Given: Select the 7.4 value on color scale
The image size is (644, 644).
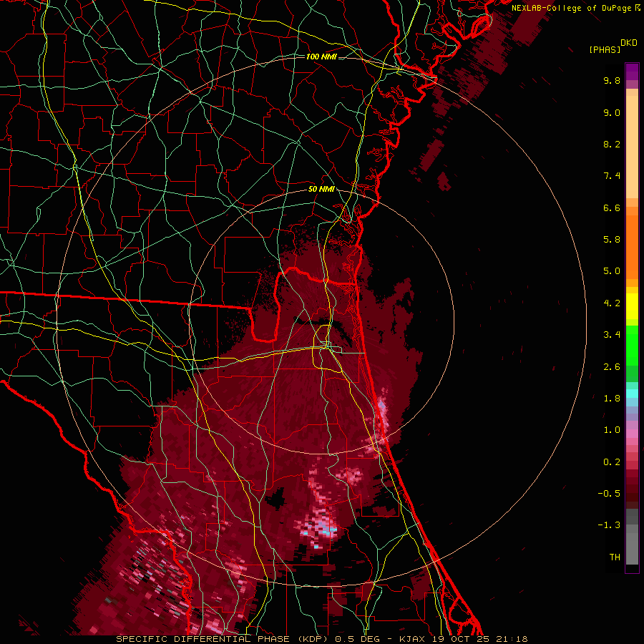Looking at the screenshot, I should (x=612, y=176).
